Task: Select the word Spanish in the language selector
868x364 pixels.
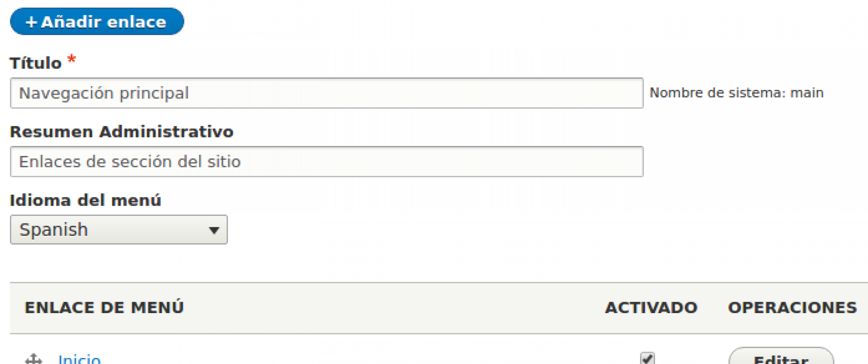Action: (x=54, y=230)
